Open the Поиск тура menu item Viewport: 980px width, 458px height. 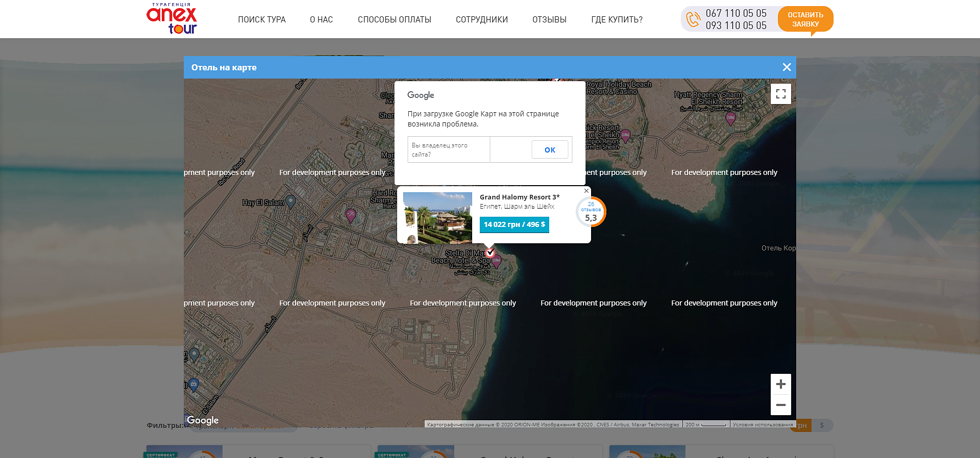[262, 19]
